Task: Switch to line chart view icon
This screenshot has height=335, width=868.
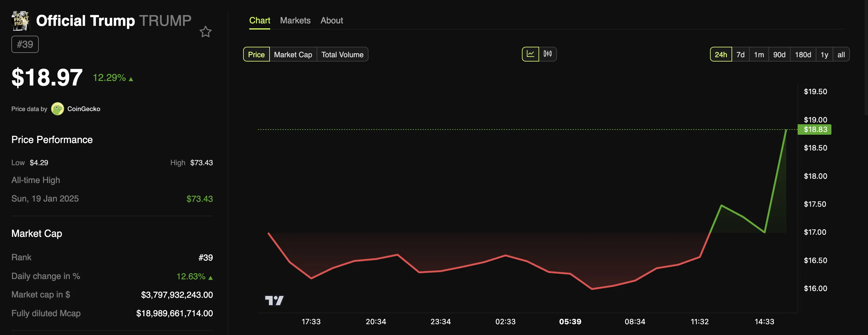Action: pos(530,54)
